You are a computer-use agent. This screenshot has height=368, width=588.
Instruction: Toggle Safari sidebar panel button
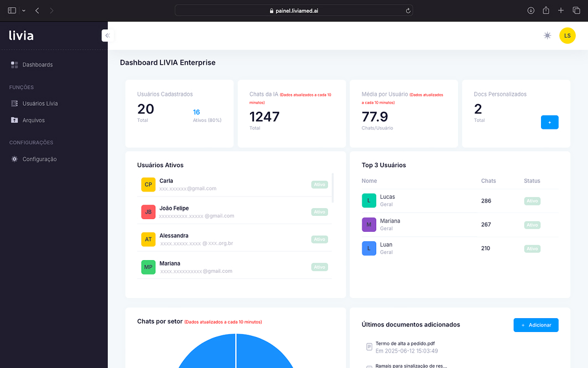[12, 11]
